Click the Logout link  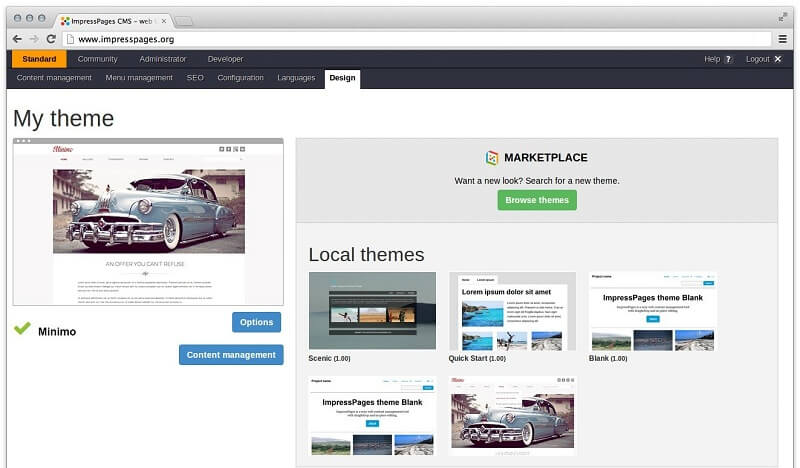(x=757, y=59)
